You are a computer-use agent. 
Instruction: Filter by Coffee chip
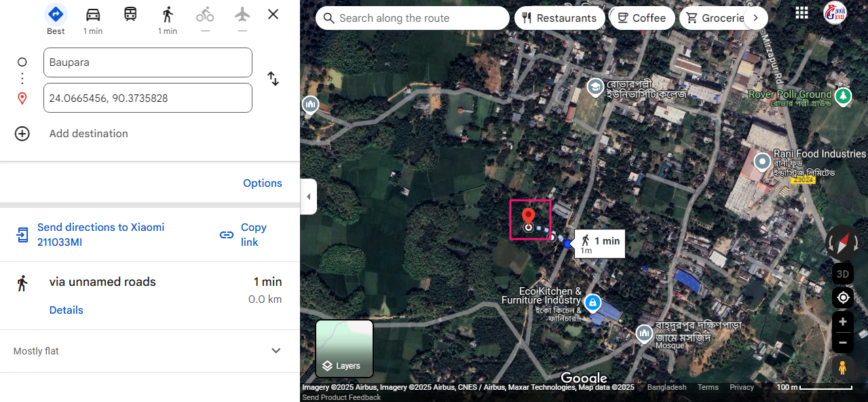(642, 18)
